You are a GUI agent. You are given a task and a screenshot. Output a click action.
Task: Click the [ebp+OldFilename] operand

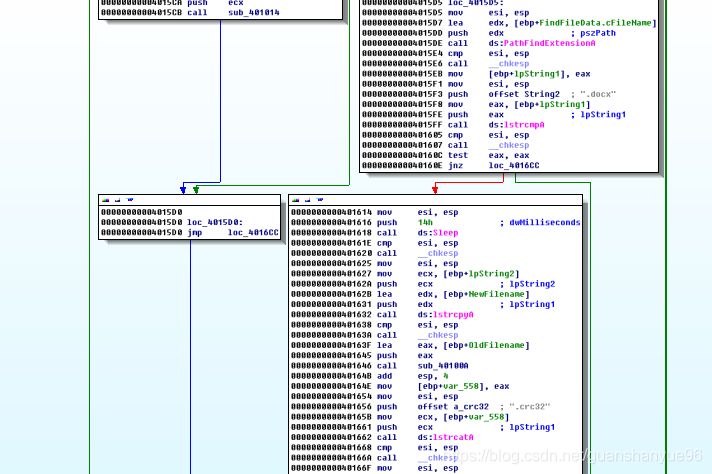pyautogui.click(x=486, y=345)
